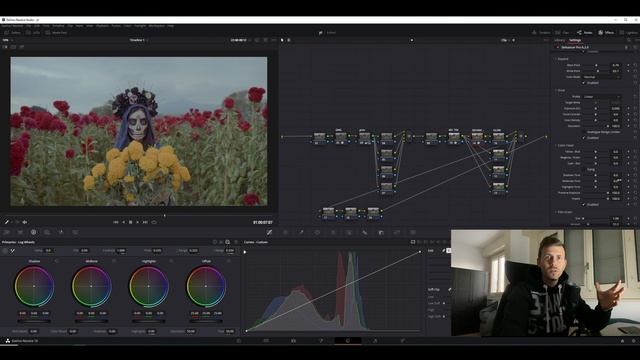The image size is (640, 360).
Task: Open the Lightbox view
Action: (629, 33)
